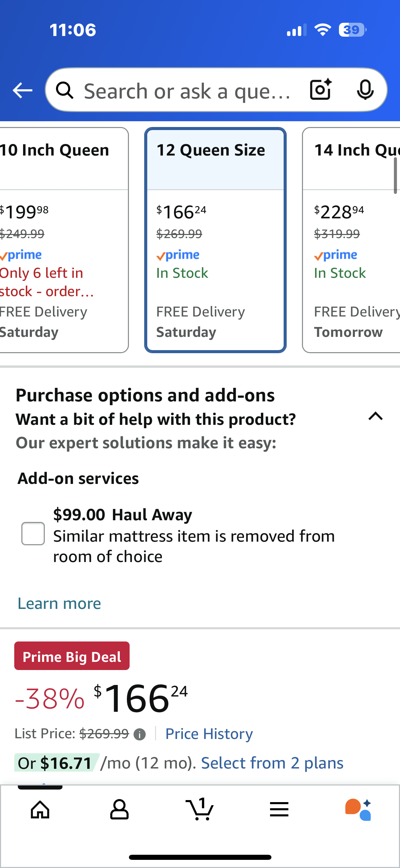400x868 pixels.
Task: Tap the back arrow icon
Action: [x=22, y=90]
